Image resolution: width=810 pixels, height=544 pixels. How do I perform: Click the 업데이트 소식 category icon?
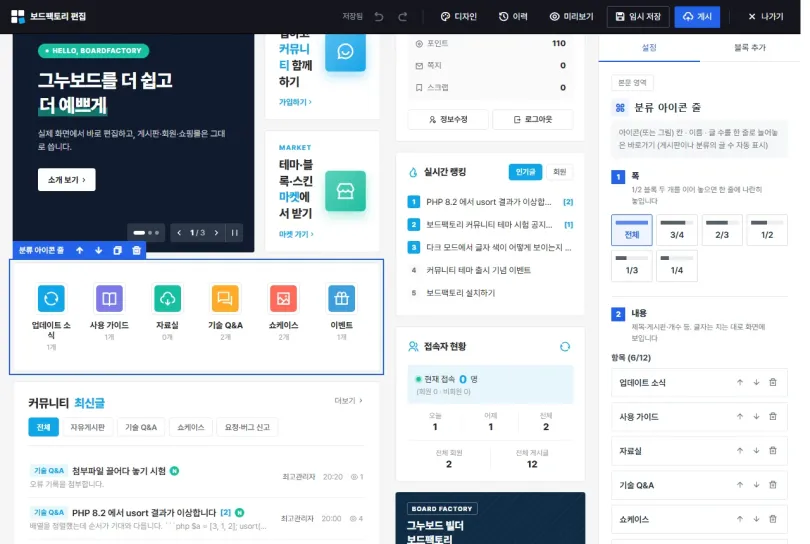(x=51, y=298)
